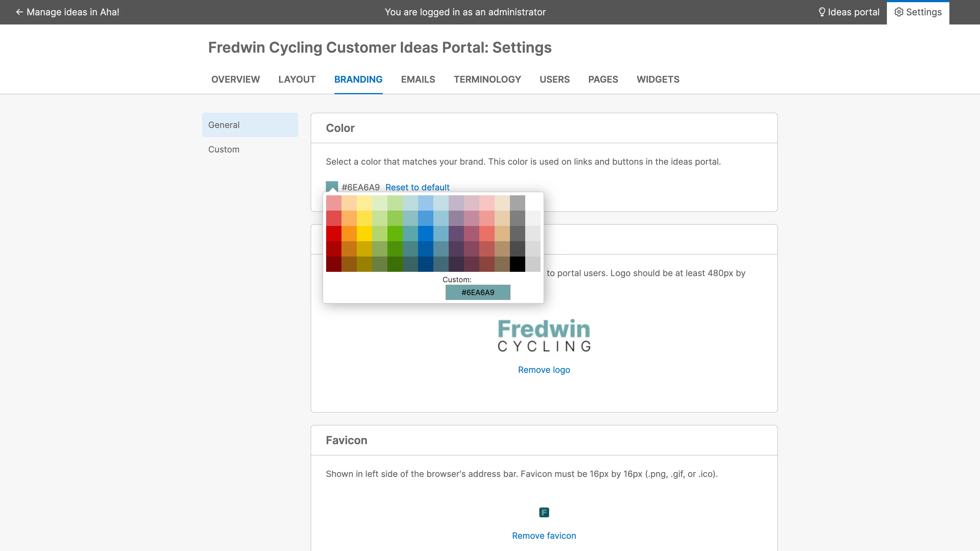
Task: Click the Fredwin Cycling logo preview
Action: (x=543, y=335)
